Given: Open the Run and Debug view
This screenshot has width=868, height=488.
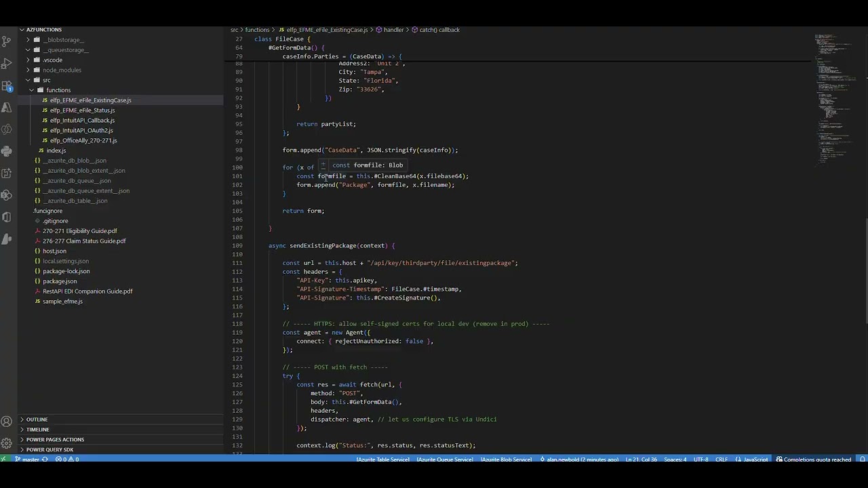Looking at the screenshot, I should (7, 64).
